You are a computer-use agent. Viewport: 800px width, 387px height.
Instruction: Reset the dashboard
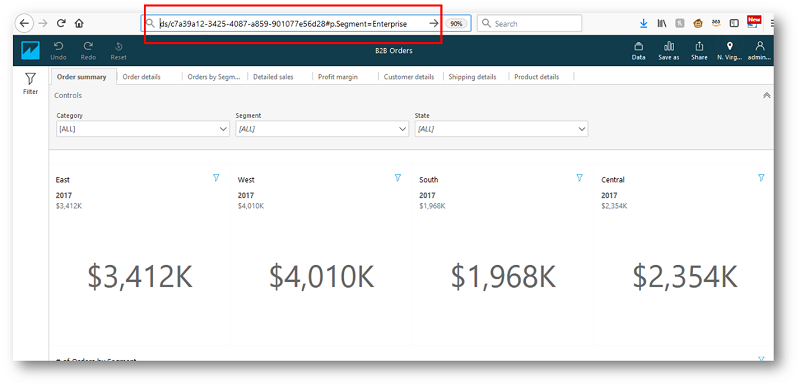[118, 50]
